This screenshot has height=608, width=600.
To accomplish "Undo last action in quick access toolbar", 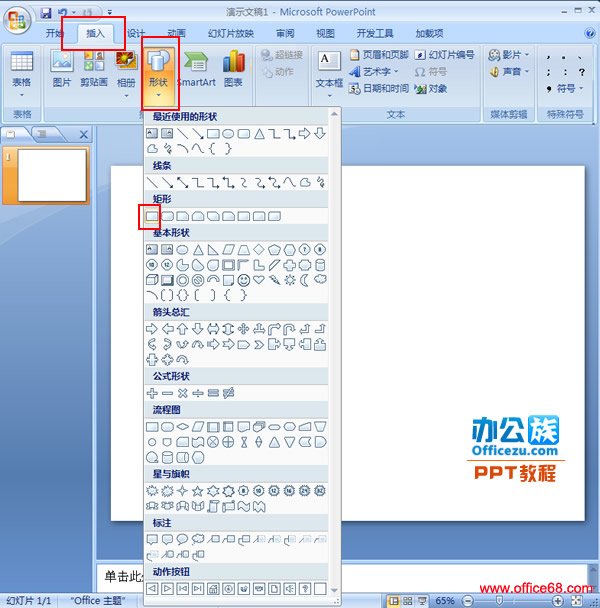I will pos(62,13).
